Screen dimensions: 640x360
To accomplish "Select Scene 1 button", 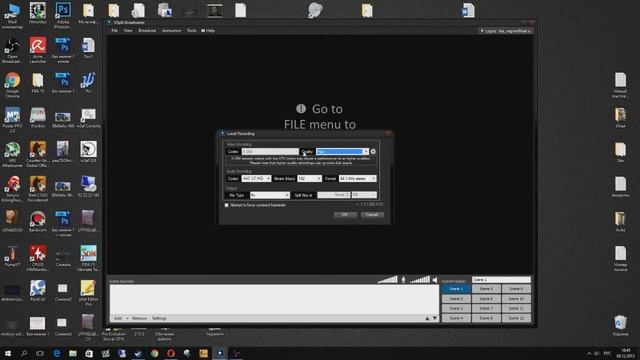I will click(456, 289).
